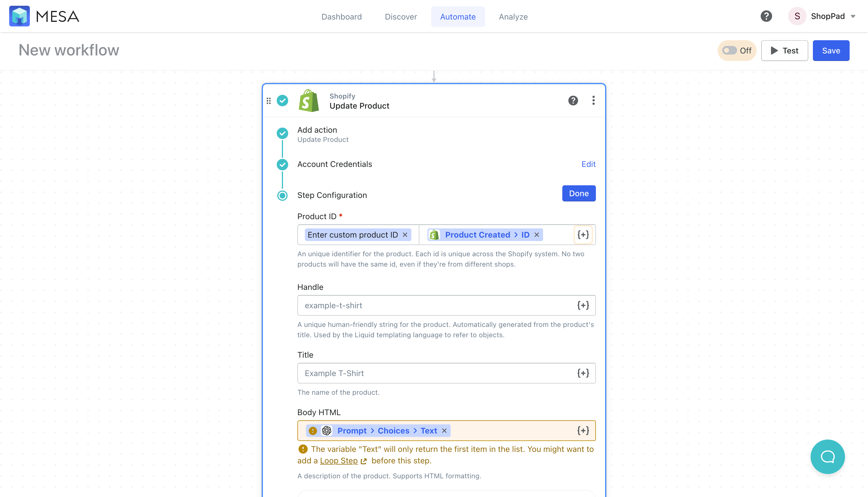Open variable picker for Handle
This screenshot has height=497, width=868.
(583, 305)
